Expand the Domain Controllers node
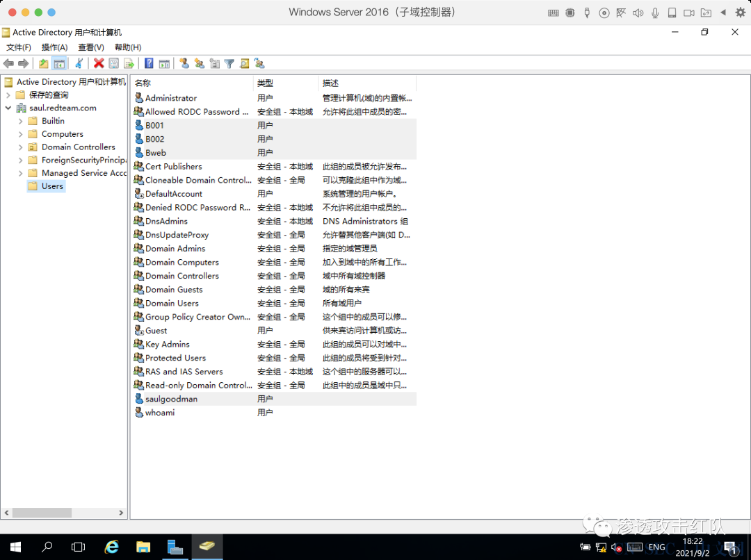 click(x=21, y=147)
